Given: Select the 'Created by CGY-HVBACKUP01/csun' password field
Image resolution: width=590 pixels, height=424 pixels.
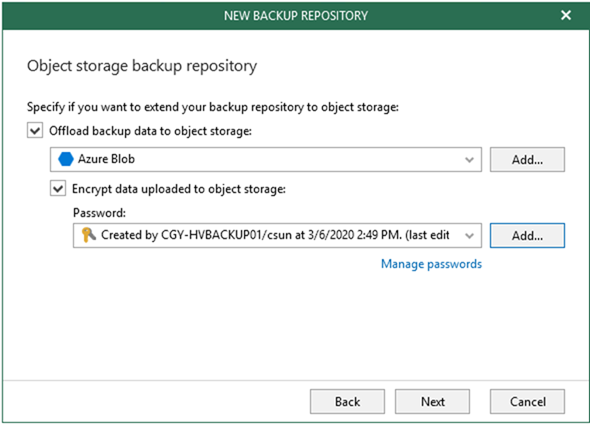Looking at the screenshot, I should tap(277, 236).
